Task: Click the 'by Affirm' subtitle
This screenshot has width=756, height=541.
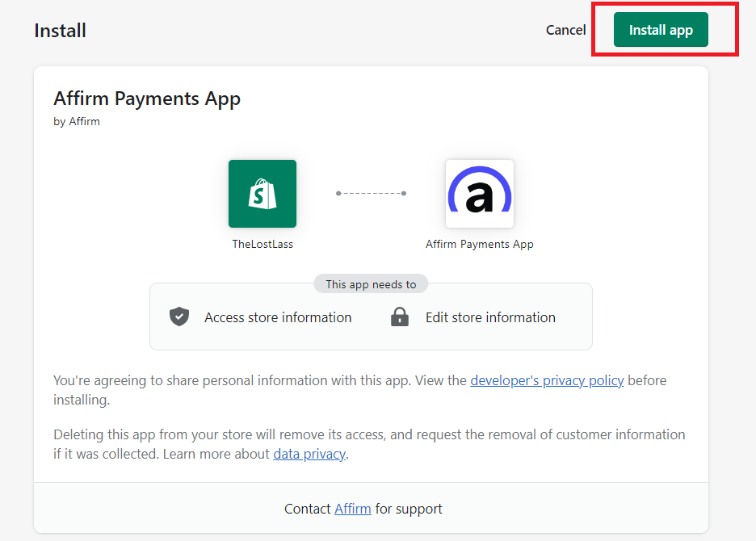Action: pyautogui.click(x=77, y=121)
